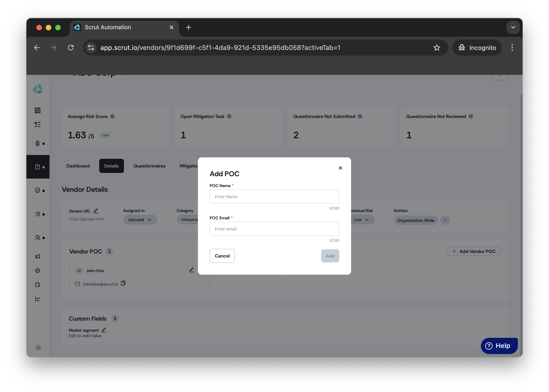549x392 pixels.
Task: Cancel the Add POC dialog
Action: (222, 256)
